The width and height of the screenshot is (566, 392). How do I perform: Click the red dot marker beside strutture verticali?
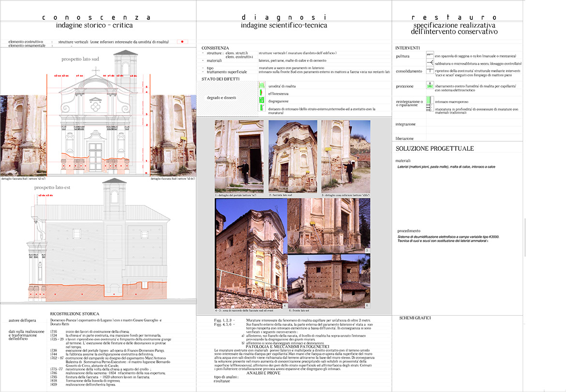point(182,42)
